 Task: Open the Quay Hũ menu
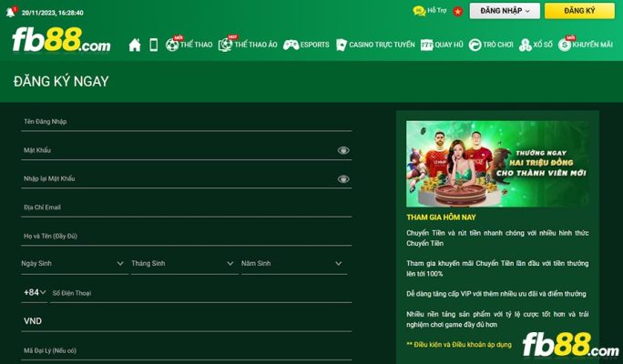pos(449,45)
